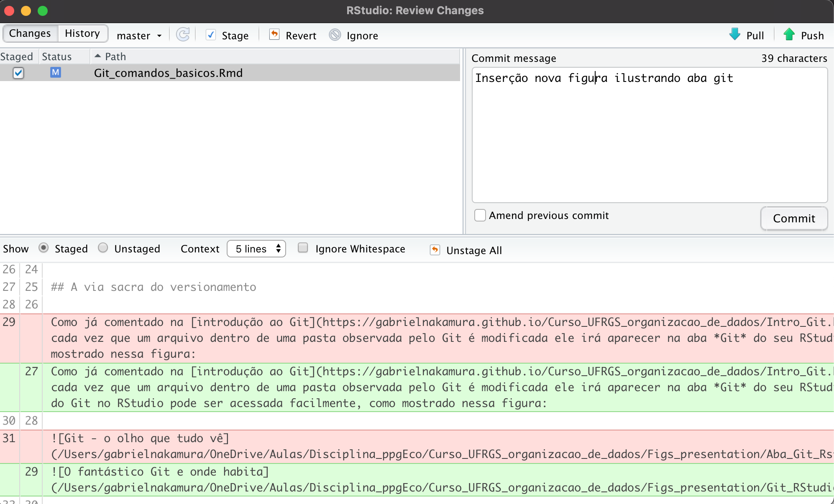The width and height of the screenshot is (834, 504).
Task: Click the Push button label
Action: 812,36
